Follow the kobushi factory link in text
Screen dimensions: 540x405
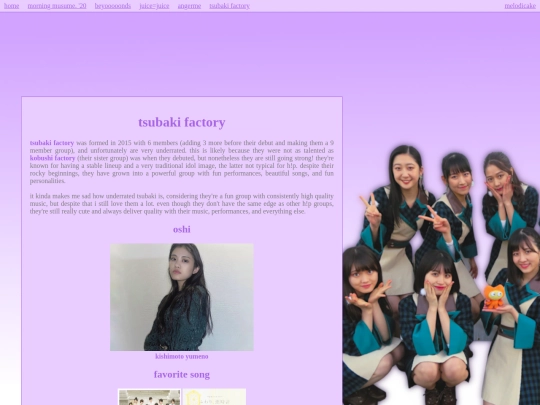tap(52, 158)
